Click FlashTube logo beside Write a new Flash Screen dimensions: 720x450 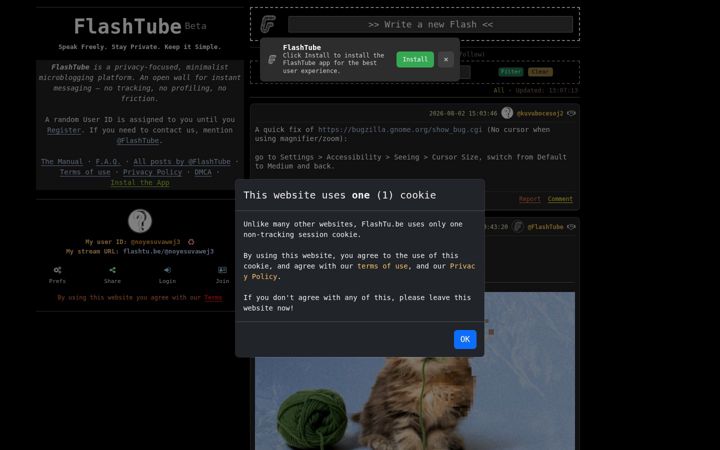click(268, 24)
